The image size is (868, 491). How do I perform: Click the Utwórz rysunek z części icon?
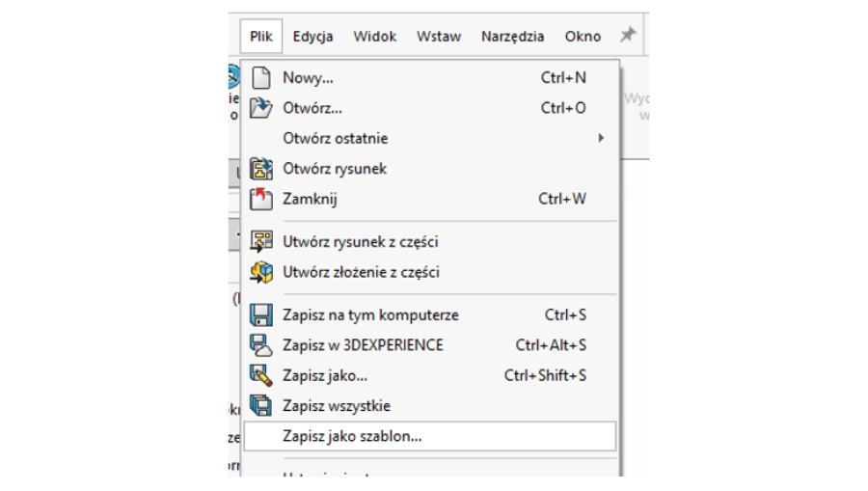tap(260, 241)
